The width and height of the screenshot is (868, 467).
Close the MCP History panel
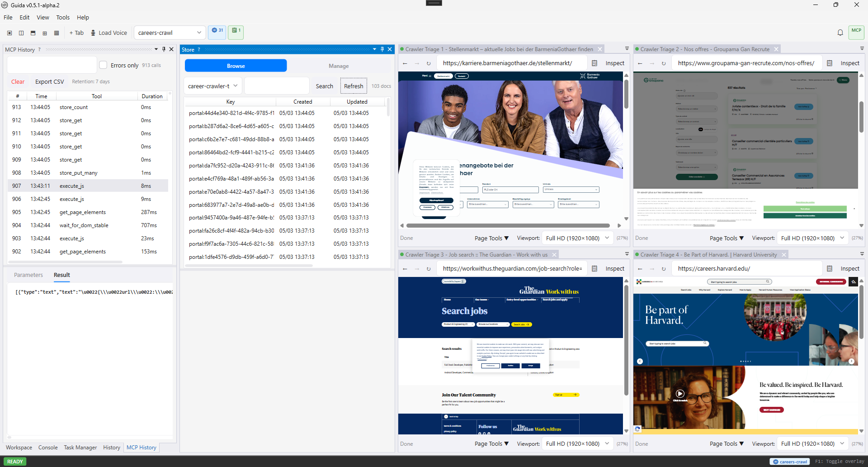(171, 49)
